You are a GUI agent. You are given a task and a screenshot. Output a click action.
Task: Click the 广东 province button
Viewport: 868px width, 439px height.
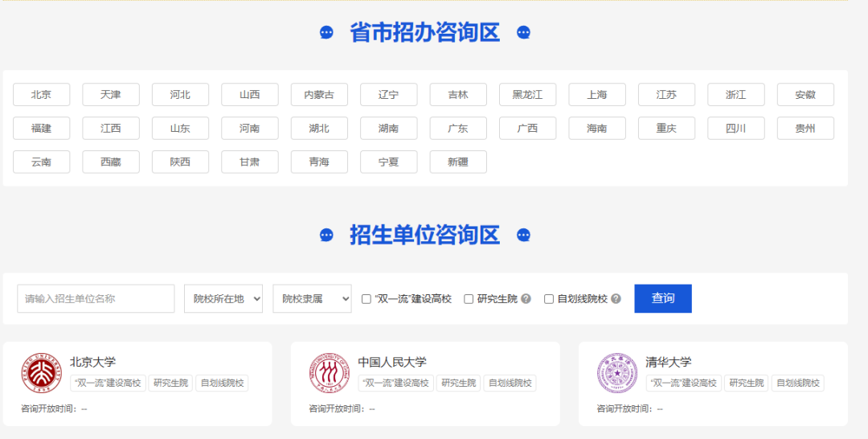click(457, 129)
